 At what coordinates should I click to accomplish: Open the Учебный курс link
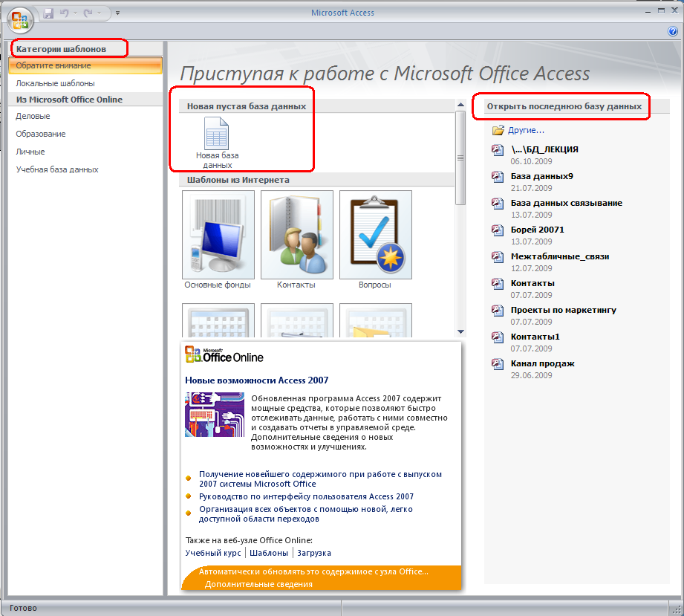[x=213, y=553]
